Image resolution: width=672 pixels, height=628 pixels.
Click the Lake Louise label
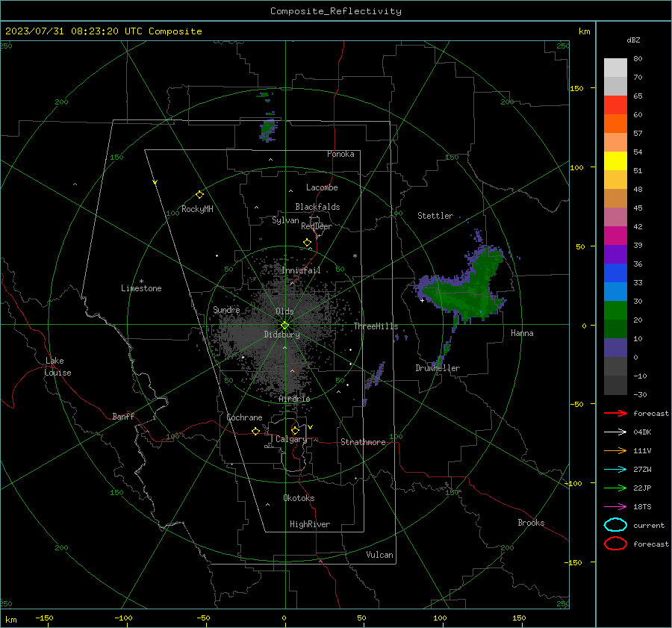57,367
